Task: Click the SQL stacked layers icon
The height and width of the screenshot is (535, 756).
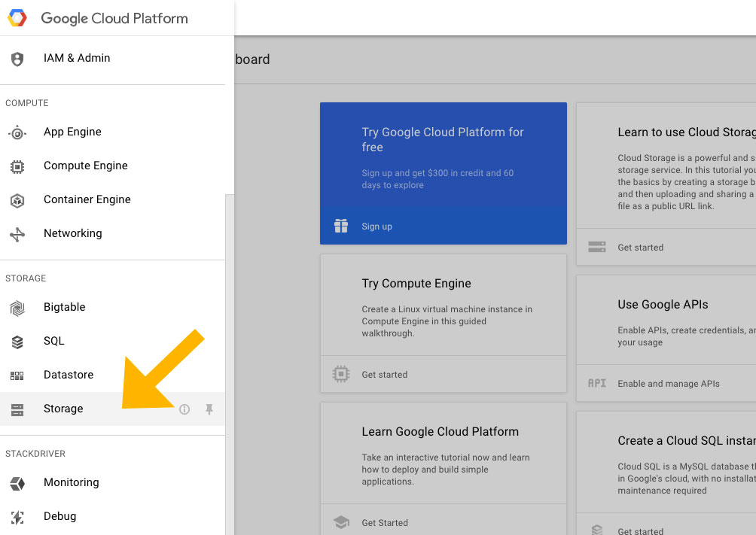Action: point(17,342)
